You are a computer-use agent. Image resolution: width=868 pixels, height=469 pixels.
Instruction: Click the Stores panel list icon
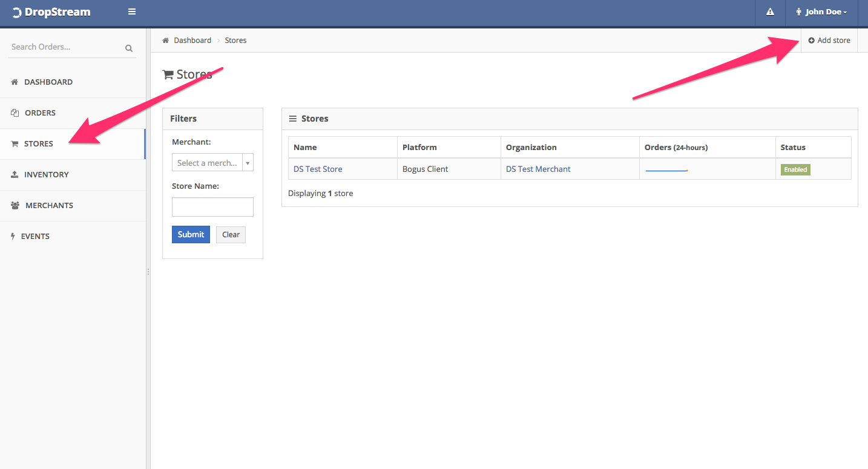coord(293,119)
